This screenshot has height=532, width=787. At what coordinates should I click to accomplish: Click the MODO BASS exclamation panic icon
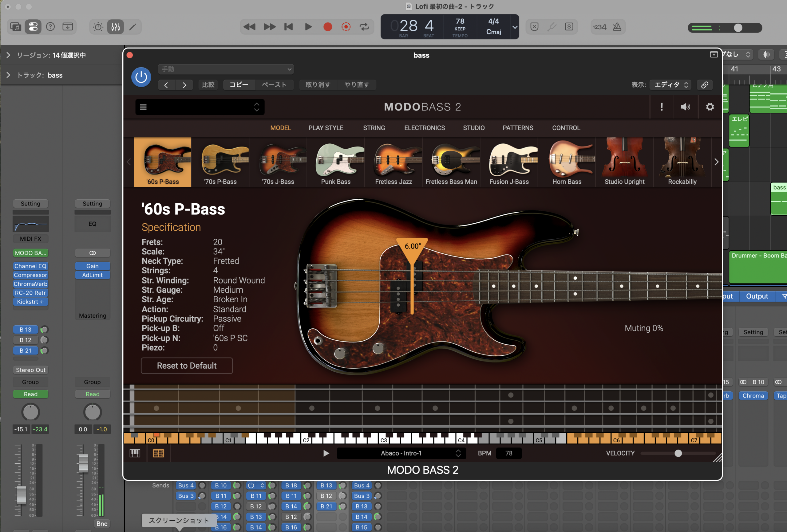pos(661,107)
